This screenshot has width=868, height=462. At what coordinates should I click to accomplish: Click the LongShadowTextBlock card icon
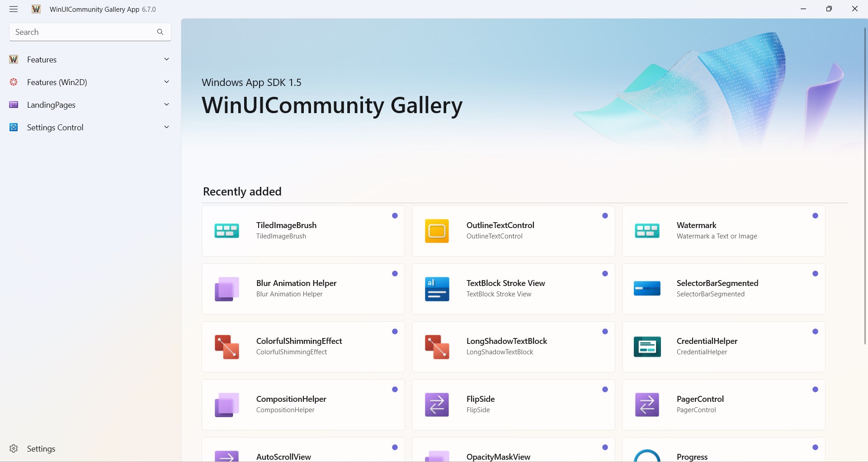pos(437,347)
